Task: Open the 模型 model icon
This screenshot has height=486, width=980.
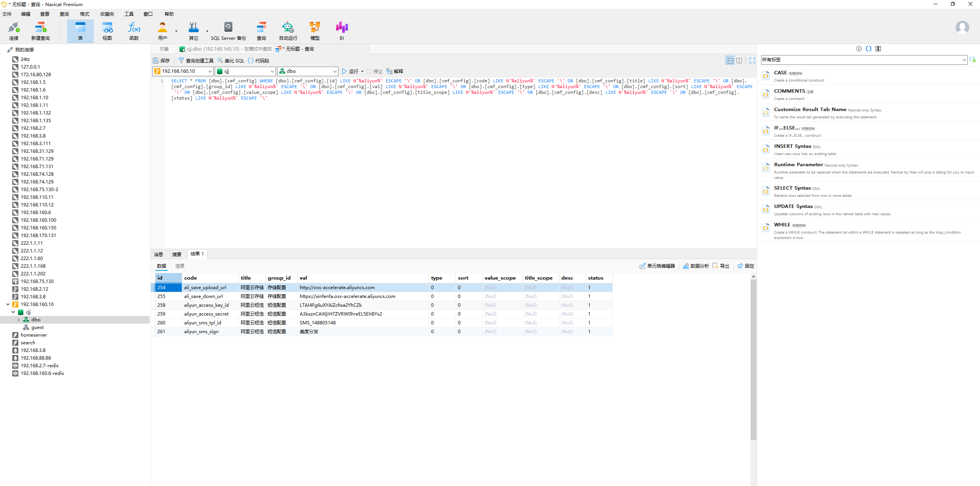Action: click(x=315, y=31)
